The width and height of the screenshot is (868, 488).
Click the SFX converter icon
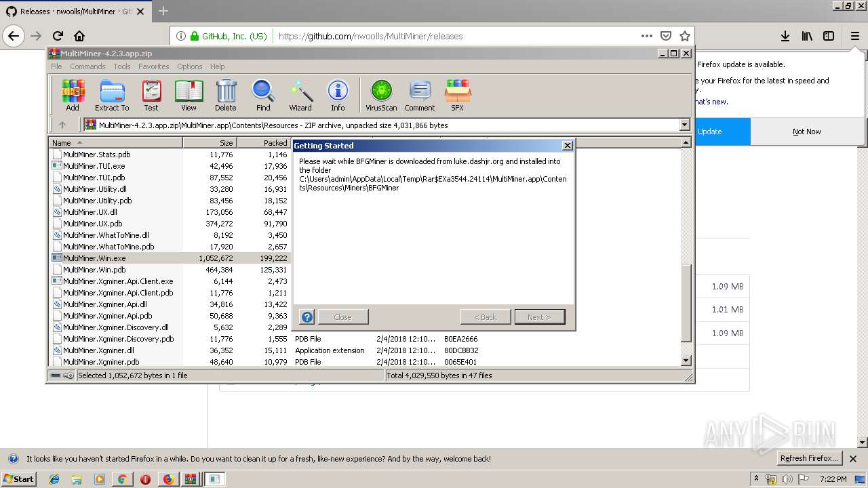(x=458, y=95)
